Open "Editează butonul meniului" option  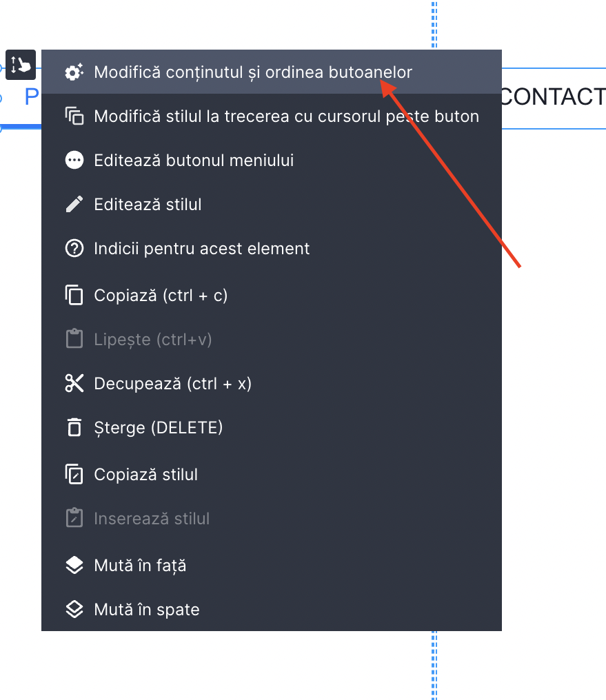click(x=194, y=161)
